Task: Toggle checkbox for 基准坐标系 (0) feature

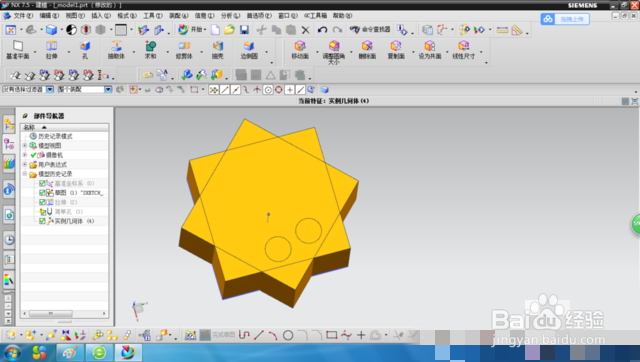Action: pyautogui.click(x=42, y=184)
